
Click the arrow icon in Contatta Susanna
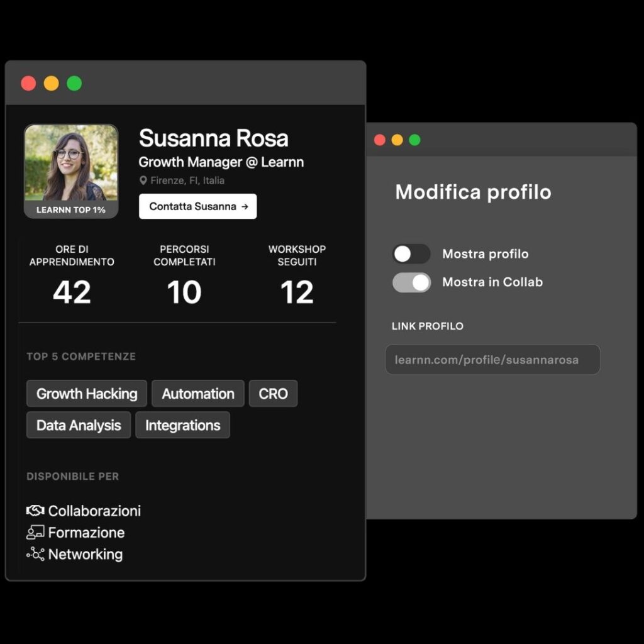245,206
